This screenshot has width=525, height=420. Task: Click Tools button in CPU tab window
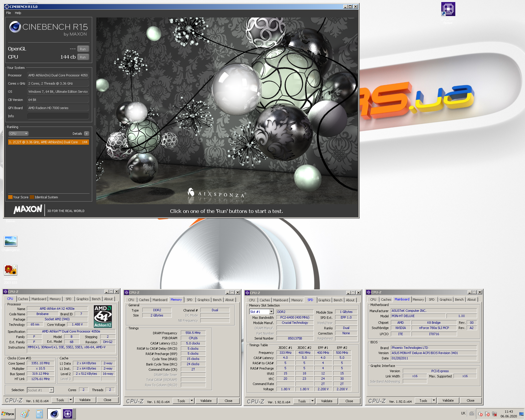click(60, 400)
